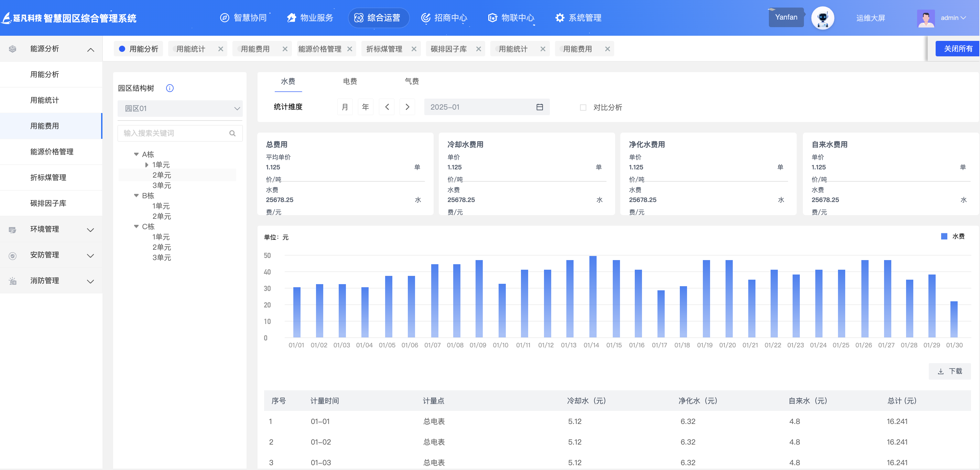Open the calendar icon in date field
Viewport: 980px width, 470px height.
[x=540, y=107]
